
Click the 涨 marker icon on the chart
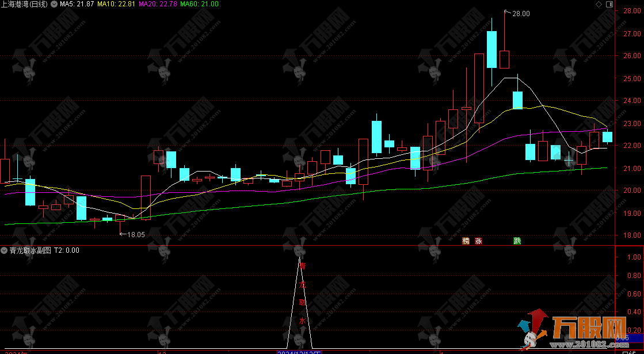click(x=478, y=241)
